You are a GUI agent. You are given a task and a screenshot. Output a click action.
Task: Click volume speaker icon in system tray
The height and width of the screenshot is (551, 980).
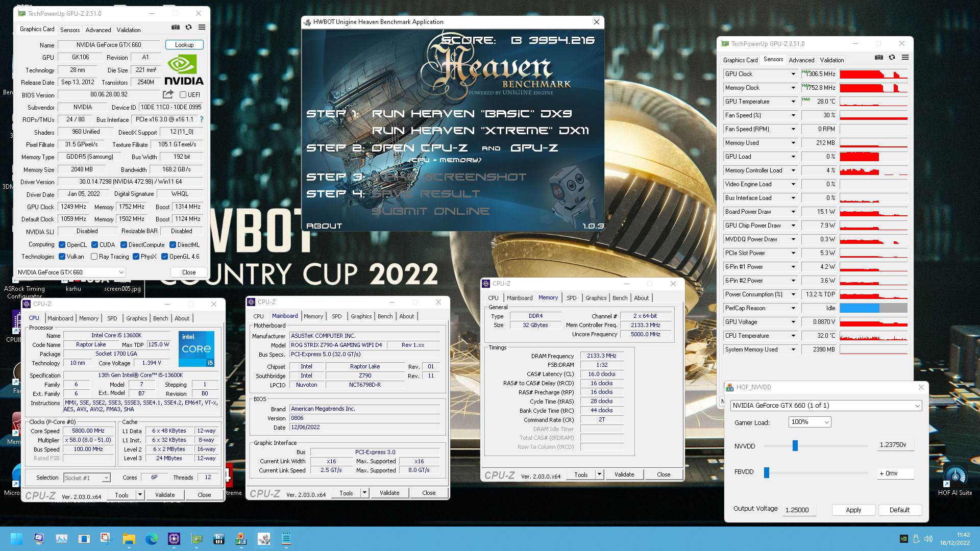coord(928,539)
